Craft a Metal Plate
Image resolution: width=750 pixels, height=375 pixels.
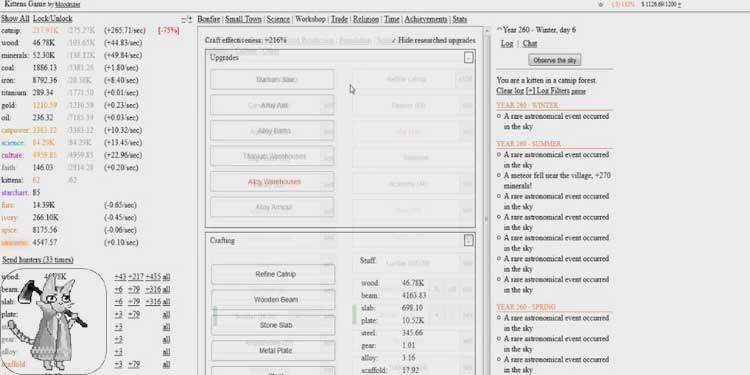(x=273, y=351)
